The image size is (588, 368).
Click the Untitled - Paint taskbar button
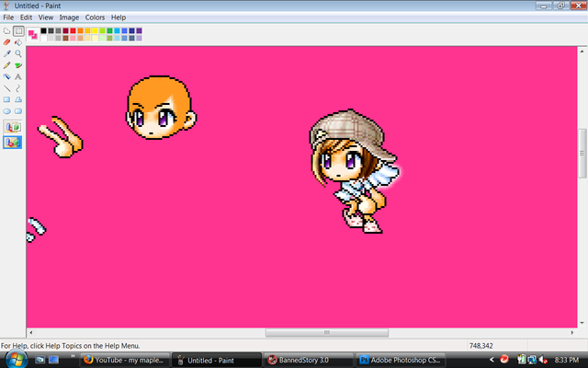217,360
